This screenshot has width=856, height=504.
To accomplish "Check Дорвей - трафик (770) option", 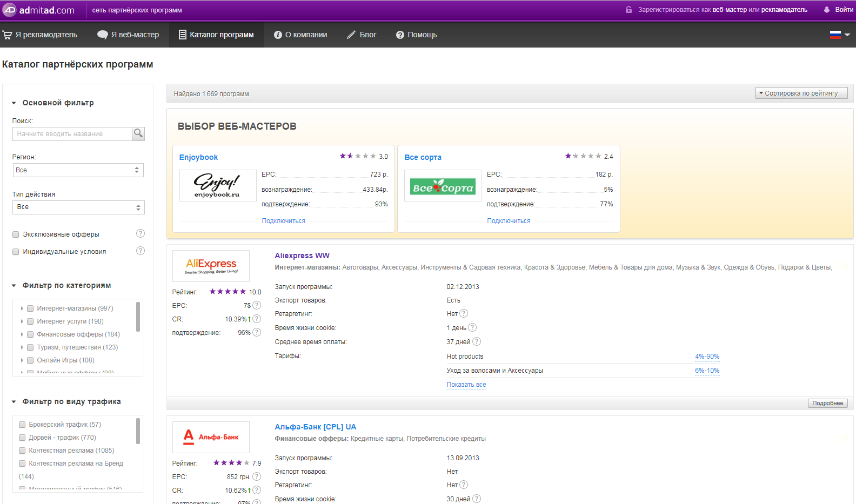I will 22,438.
